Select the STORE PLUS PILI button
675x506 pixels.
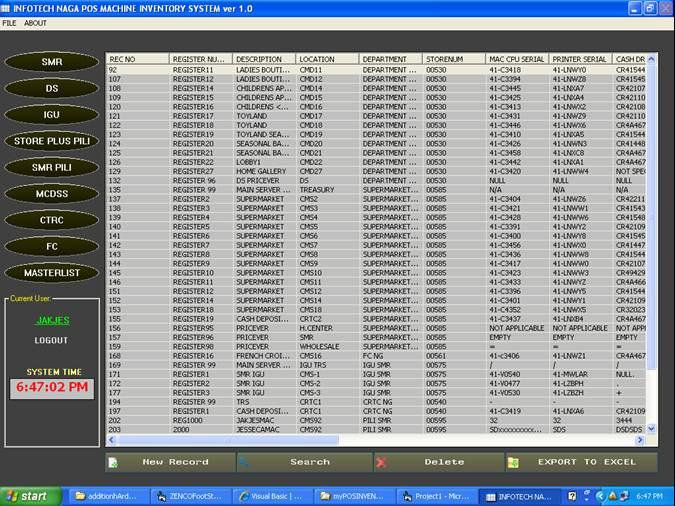point(52,141)
